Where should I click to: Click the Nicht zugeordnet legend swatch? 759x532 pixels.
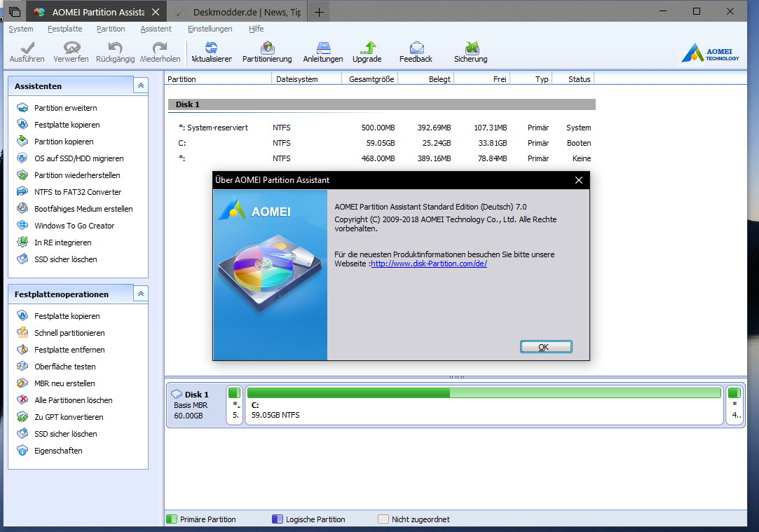pos(383,519)
